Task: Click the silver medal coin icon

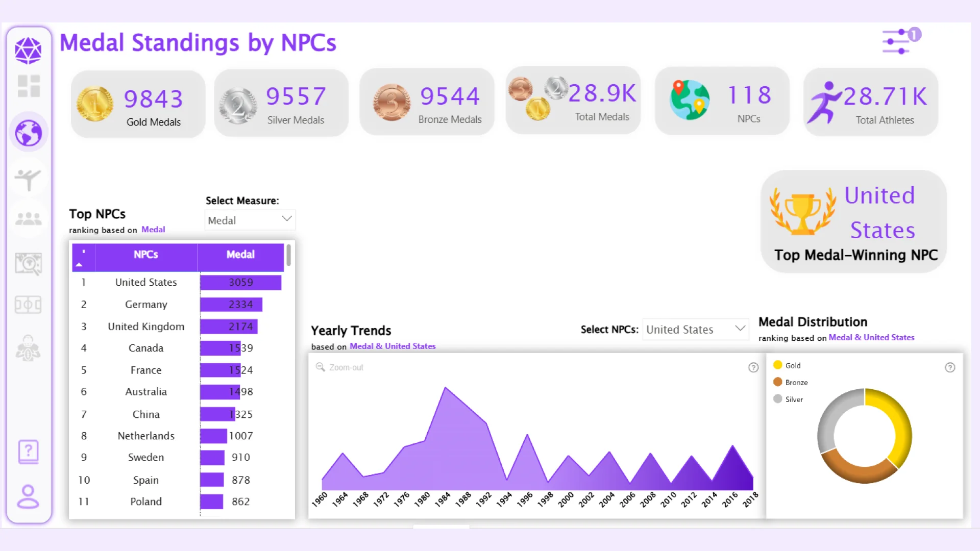Action: [x=238, y=106]
